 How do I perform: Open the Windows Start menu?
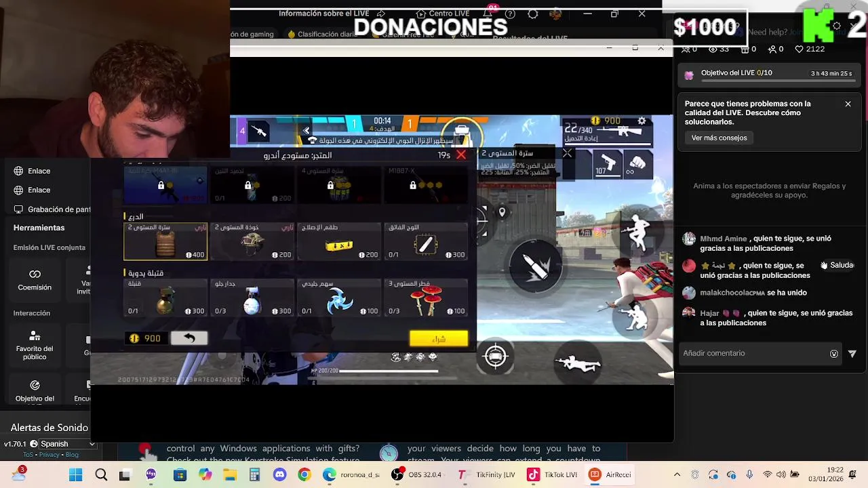coord(75,475)
